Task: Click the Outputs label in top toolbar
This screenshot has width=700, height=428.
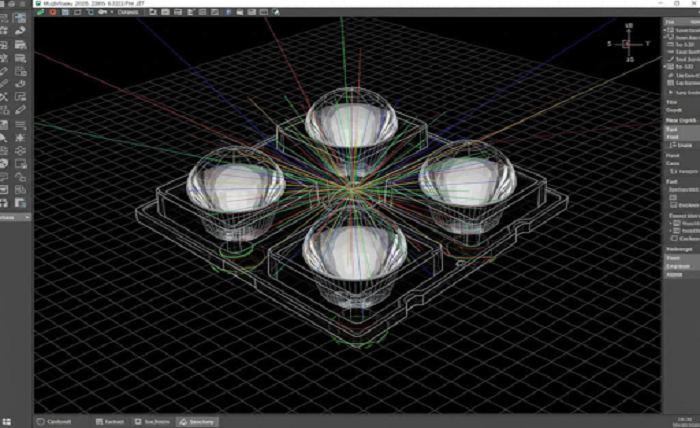Action: click(x=128, y=12)
